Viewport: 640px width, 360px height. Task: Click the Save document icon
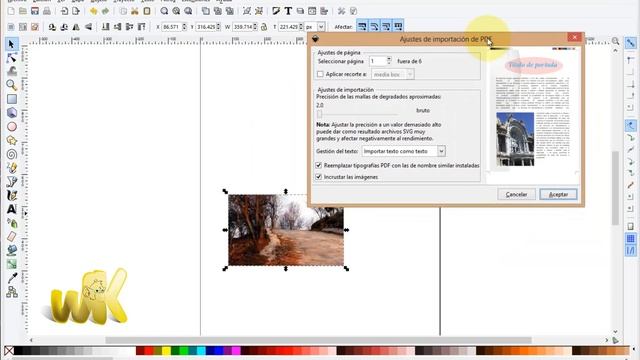tap(35, 11)
